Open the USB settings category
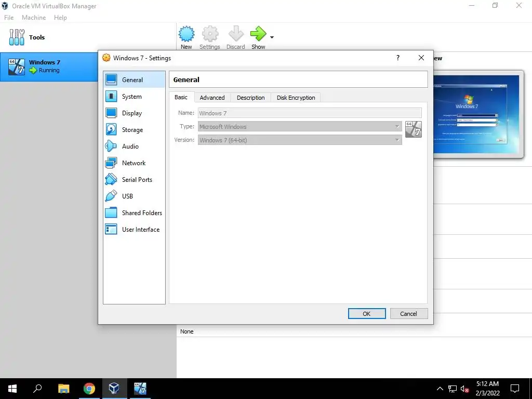The height and width of the screenshot is (399, 532). click(134, 196)
